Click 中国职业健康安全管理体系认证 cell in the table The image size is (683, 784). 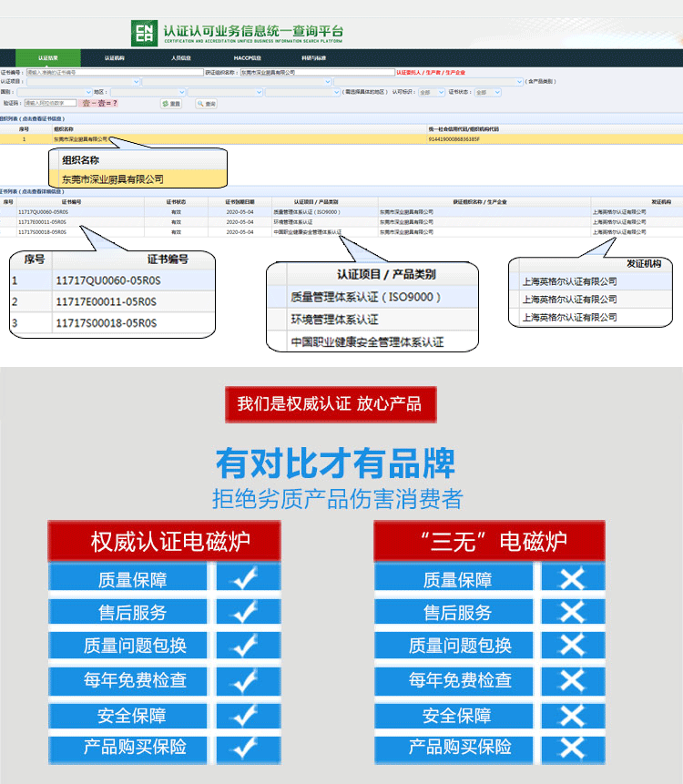(x=308, y=232)
